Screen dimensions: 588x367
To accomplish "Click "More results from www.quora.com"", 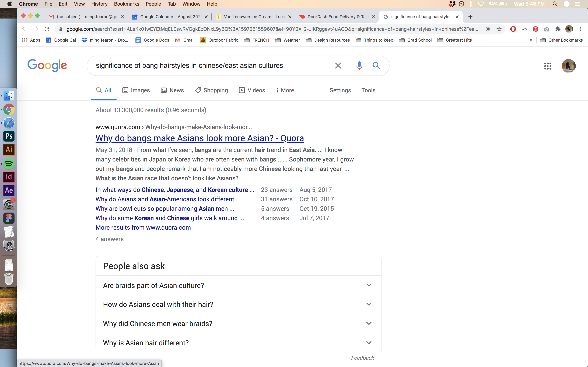I will click(143, 227).
